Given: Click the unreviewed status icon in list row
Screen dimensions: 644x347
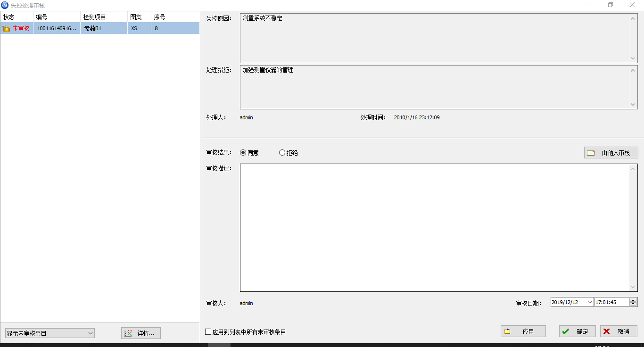Looking at the screenshot, I should (7, 29).
